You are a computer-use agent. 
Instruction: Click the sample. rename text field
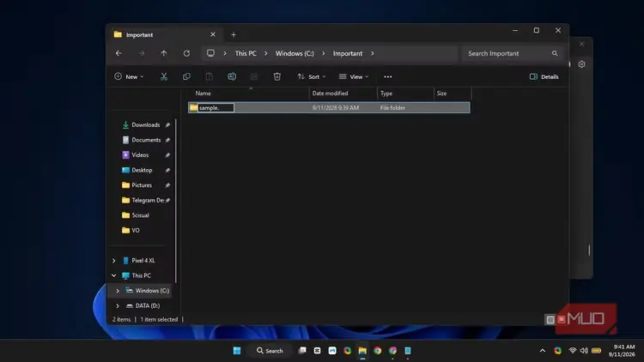click(216, 108)
